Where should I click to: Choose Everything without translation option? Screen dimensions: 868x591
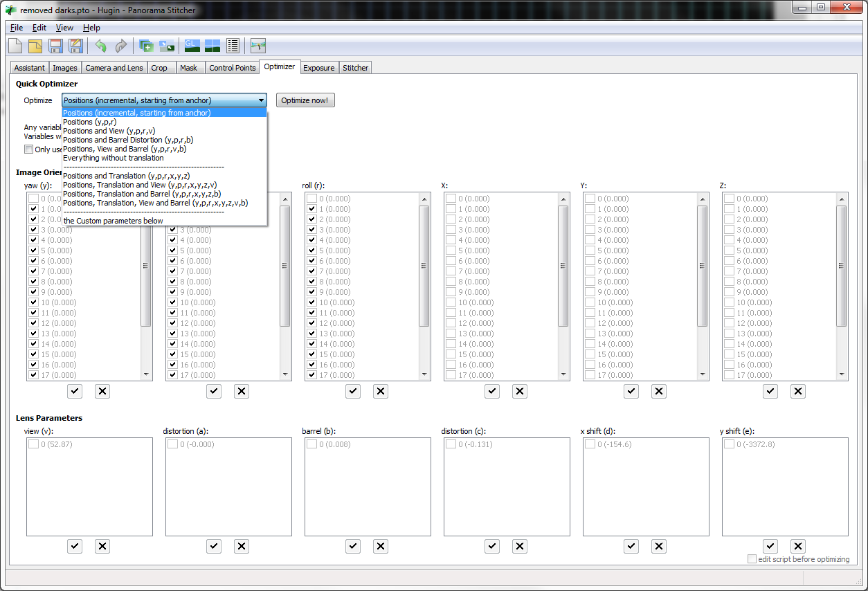[x=164, y=158]
